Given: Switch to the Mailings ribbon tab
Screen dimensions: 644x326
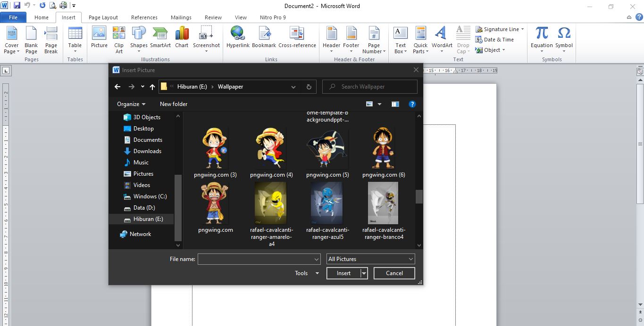Looking at the screenshot, I should click(x=181, y=17).
